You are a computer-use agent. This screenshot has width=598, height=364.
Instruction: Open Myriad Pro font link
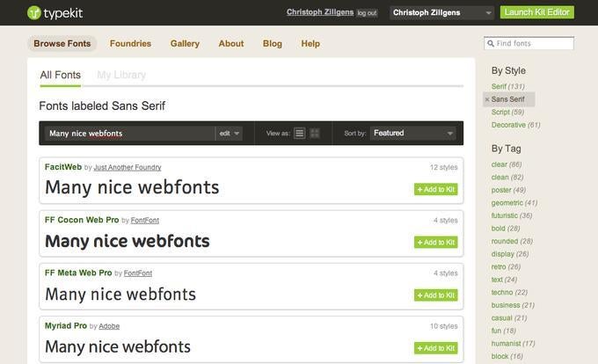point(66,326)
